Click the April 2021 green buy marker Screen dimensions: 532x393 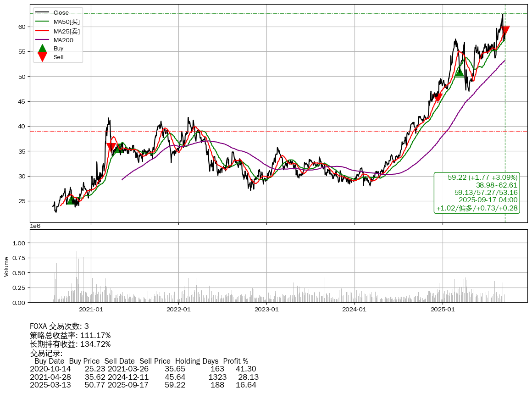click(x=120, y=148)
